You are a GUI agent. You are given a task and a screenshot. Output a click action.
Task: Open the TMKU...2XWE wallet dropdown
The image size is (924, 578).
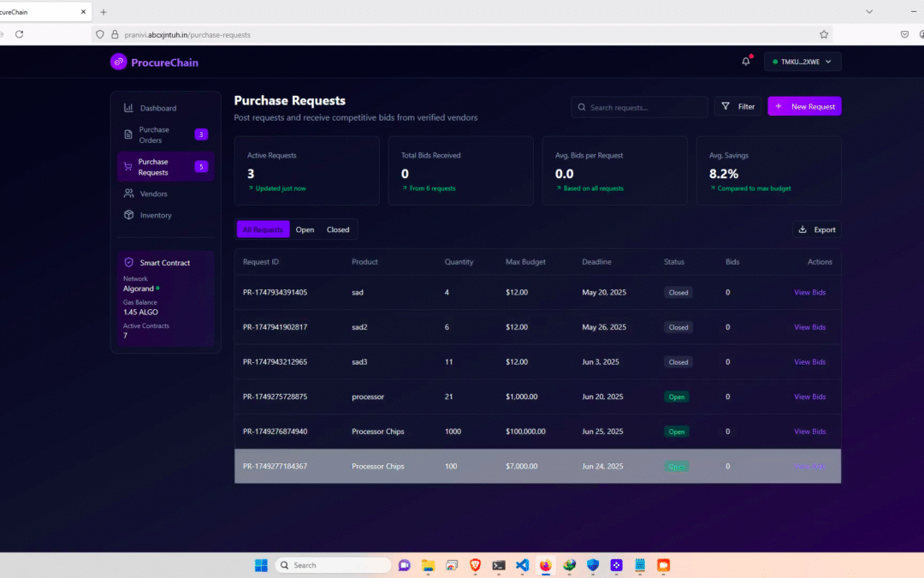click(802, 61)
